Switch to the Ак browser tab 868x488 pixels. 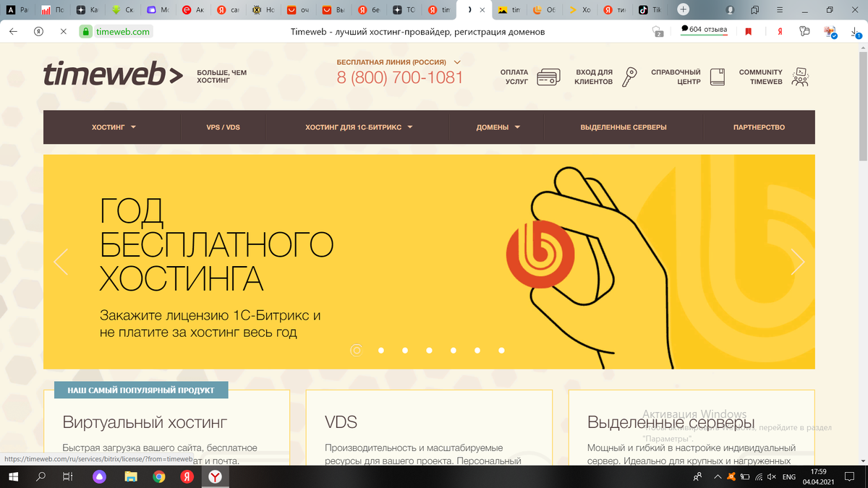pos(193,10)
